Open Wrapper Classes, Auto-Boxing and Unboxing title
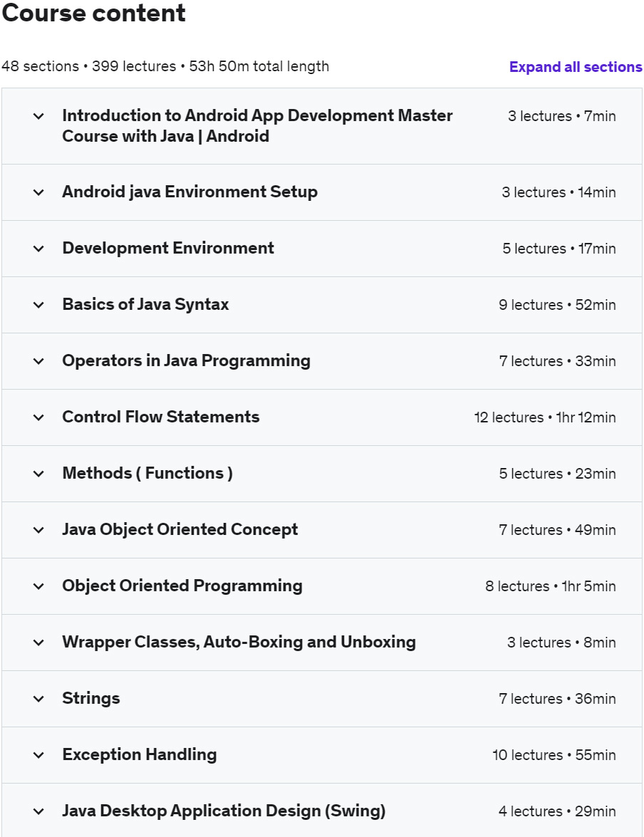Image resolution: width=644 pixels, height=837 pixels. (x=239, y=642)
